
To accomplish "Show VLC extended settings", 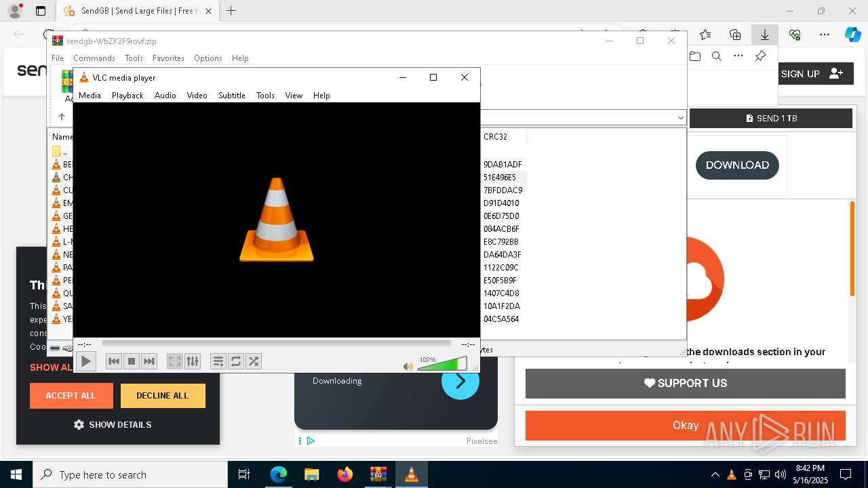I will [193, 361].
